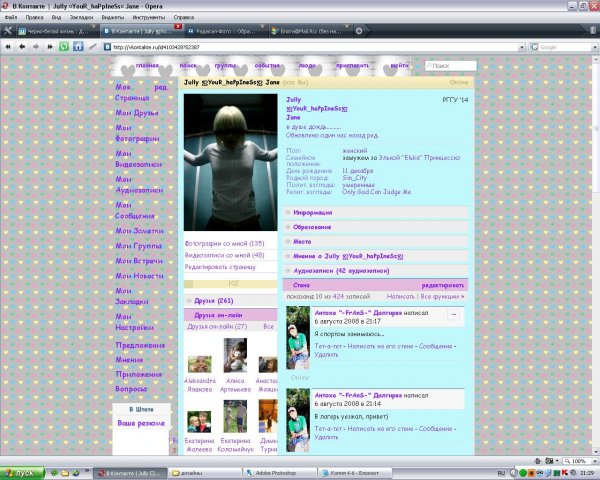Viewport: 600px width, 480px height.
Task: Open the search engine dropdown arrow
Action: point(595,47)
